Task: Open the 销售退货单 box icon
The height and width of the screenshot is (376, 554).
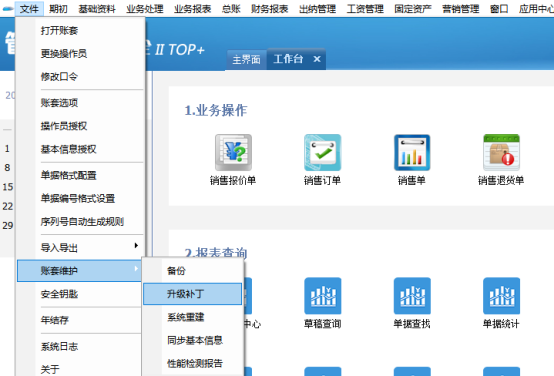Action: pos(501,152)
